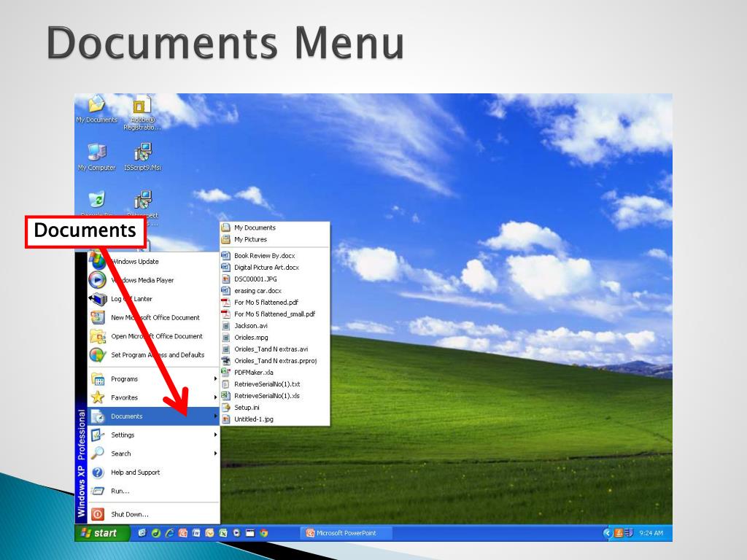Open Set Program Access and Defaults
Image resolution: width=747 pixels, height=560 pixels.
tap(153, 355)
